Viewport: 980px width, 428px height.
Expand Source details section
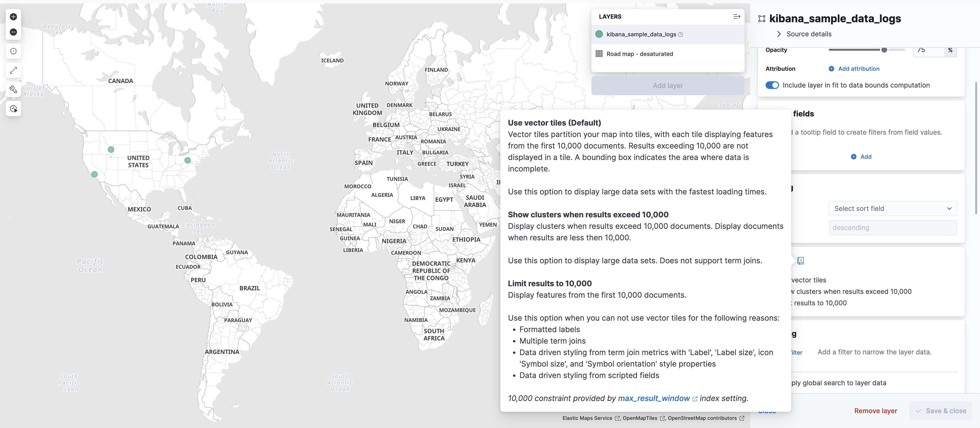pyautogui.click(x=808, y=34)
